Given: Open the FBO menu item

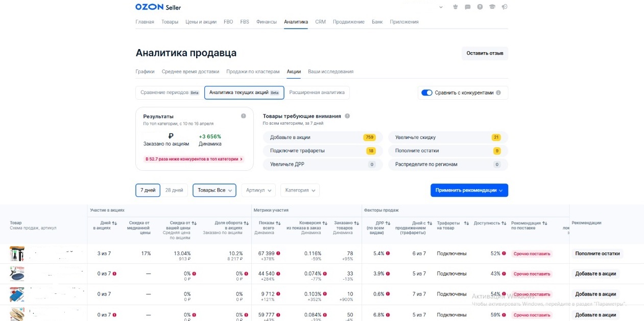Looking at the screenshot, I should click(x=228, y=22).
